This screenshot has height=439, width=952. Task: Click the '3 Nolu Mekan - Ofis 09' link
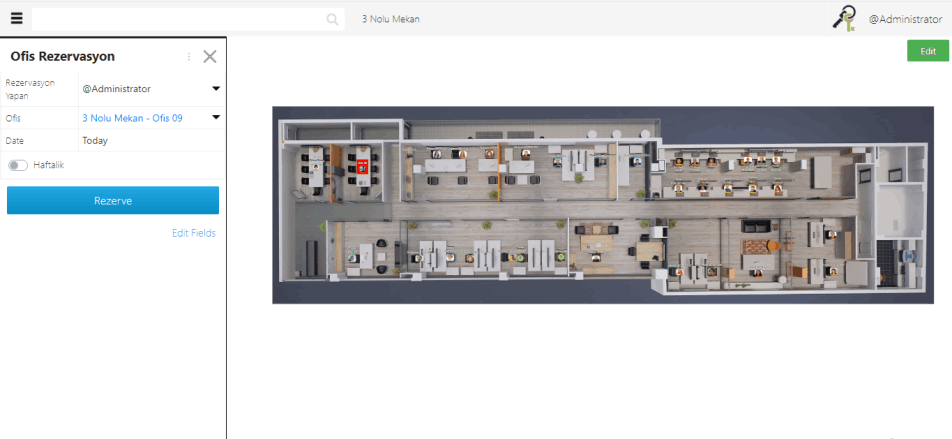(x=132, y=118)
